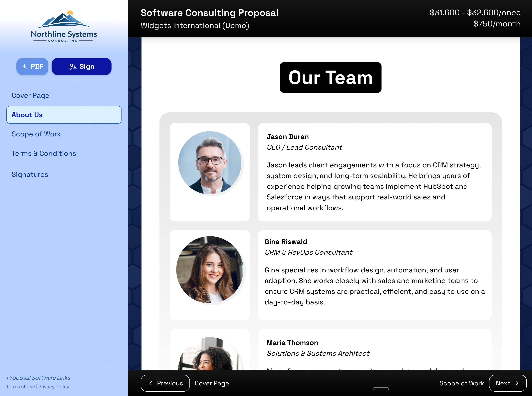Click the Our Team heading banner
The image size is (532, 396).
coord(331,77)
